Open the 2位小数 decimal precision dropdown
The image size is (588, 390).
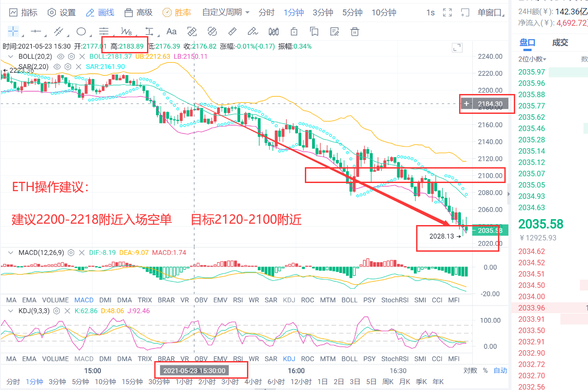coord(531,59)
